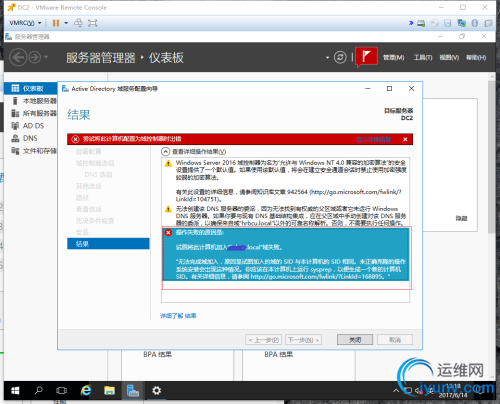
Task: Refresh the Server Manager dashboard
Action: coord(340,57)
